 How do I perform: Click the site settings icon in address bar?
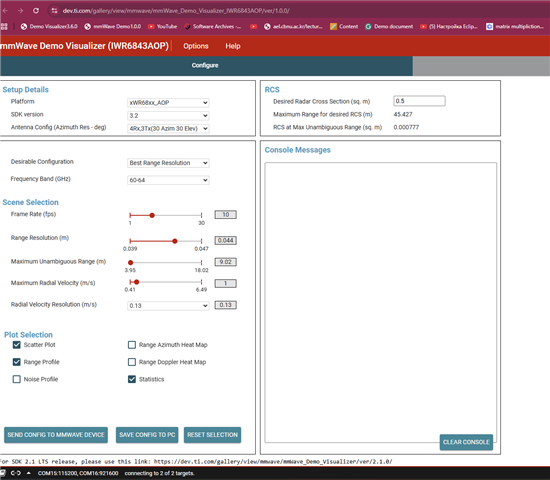pos(54,11)
